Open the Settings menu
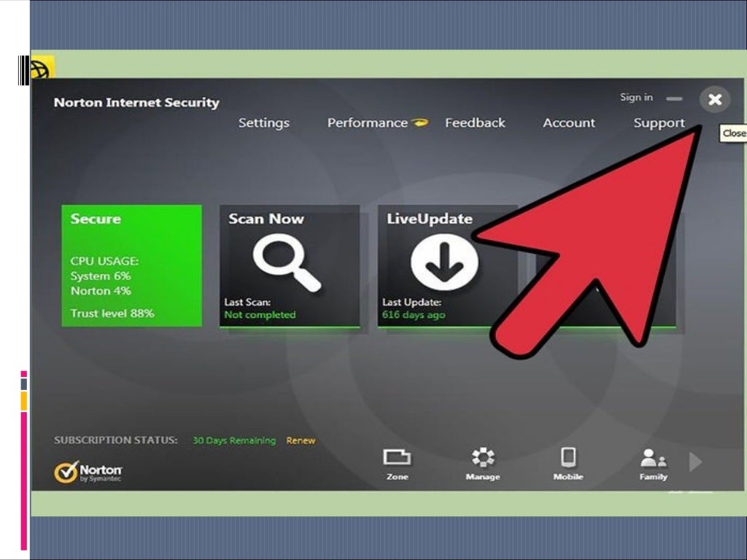This screenshot has height=560, width=747. 264,122
